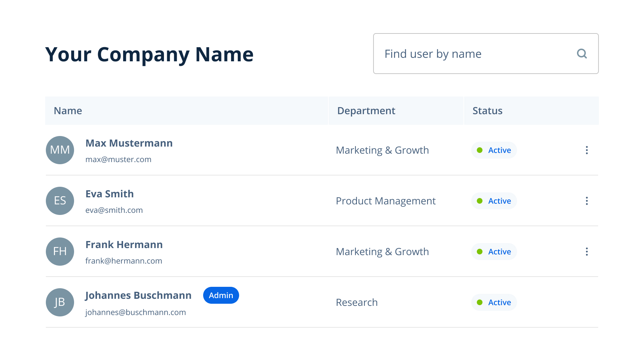Viewport: 644px width, 358px height.
Task: Click Johannes Buschmann's Active status badge
Action: [x=494, y=302]
